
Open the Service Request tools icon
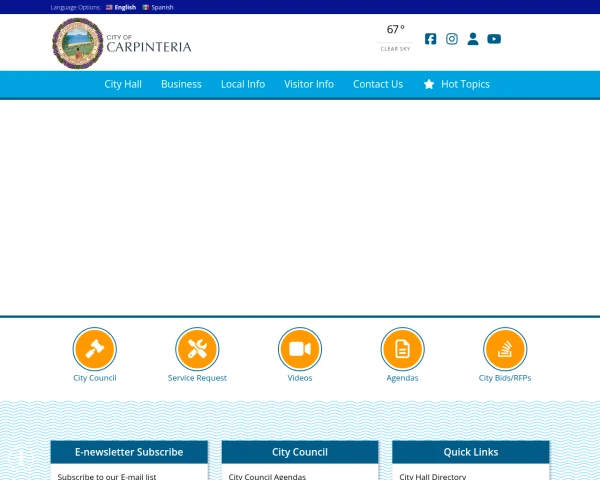click(x=197, y=349)
